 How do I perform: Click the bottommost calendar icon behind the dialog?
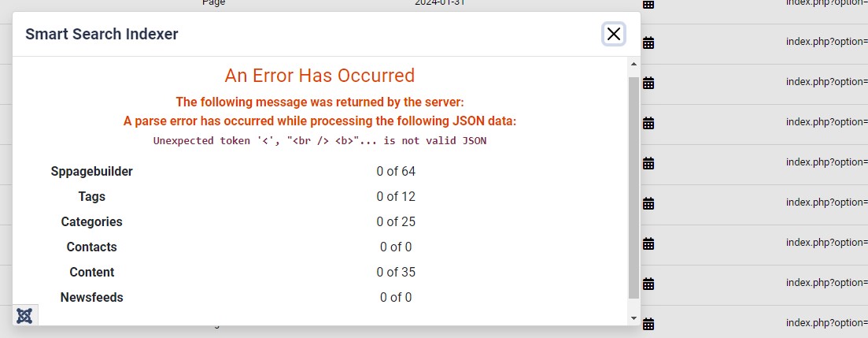coord(648,324)
